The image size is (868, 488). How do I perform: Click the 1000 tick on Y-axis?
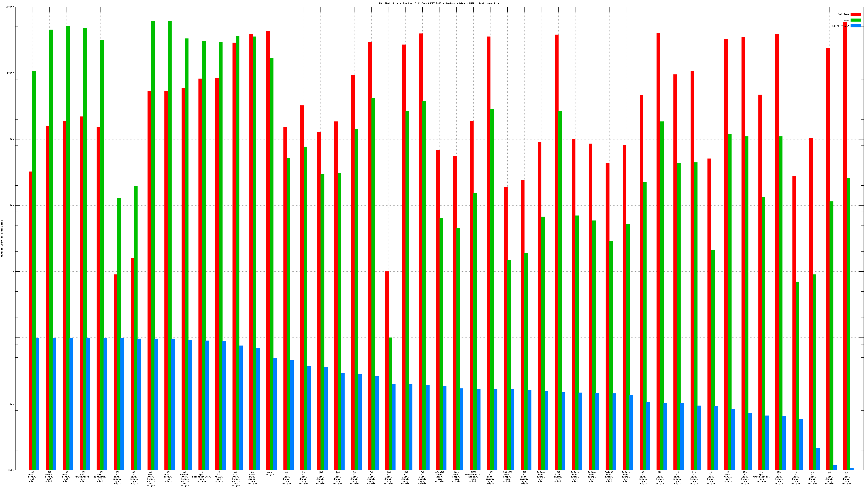[x=11, y=139]
